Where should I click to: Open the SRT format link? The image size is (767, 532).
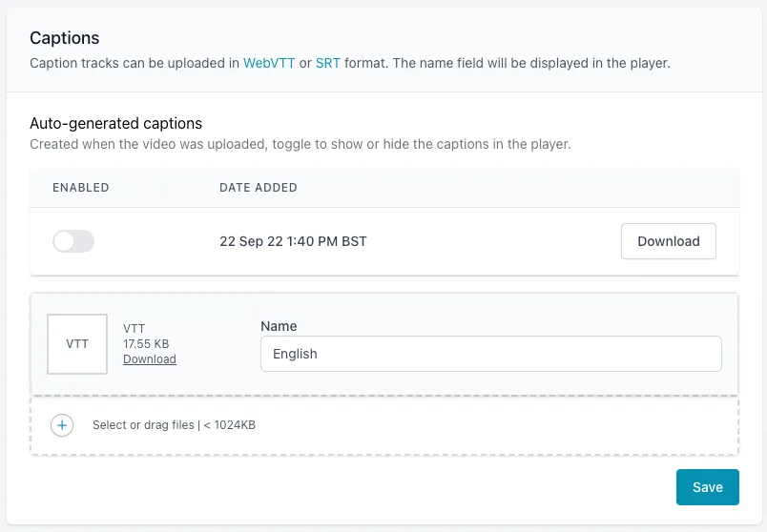pyautogui.click(x=328, y=63)
